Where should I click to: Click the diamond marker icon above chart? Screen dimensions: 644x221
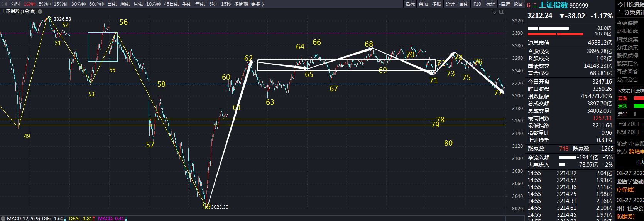[x=495, y=12]
